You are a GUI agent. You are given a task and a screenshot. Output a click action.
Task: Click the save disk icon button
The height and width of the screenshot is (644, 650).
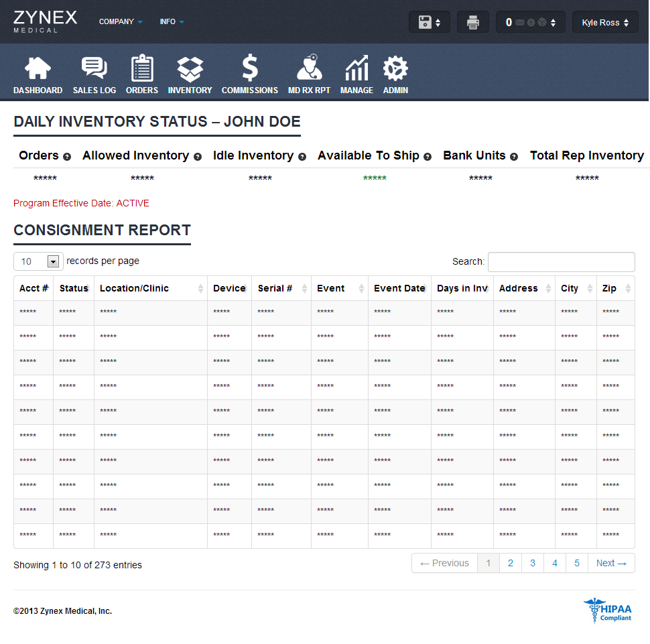pyautogui.click(x=430, y=22)
